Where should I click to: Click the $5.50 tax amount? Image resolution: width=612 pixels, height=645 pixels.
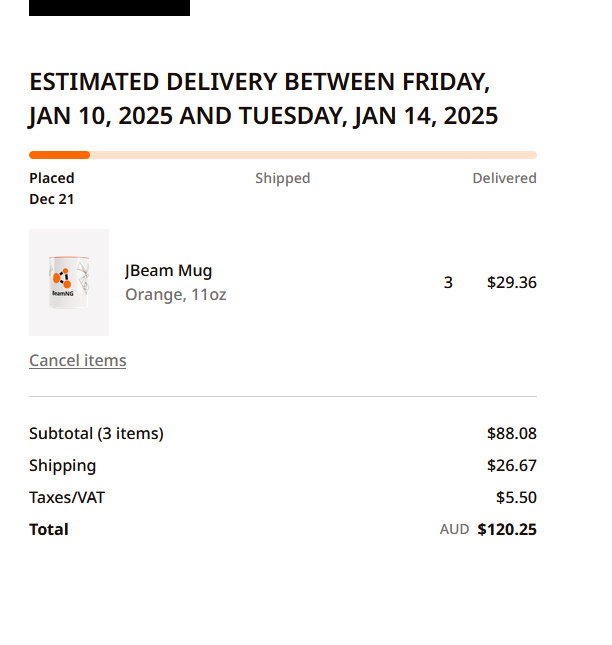(x=516, y=498)
